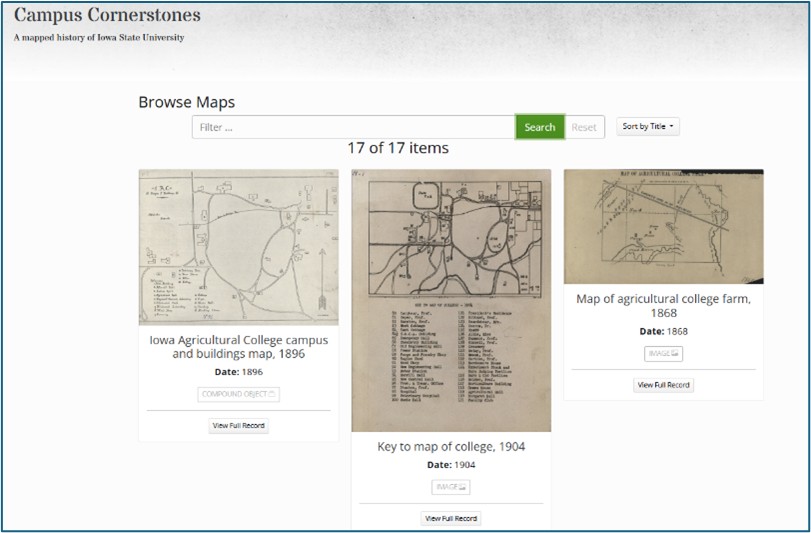Click the Campus Cornerstones site title
811x533 pixels.
(x=107, y=15)
